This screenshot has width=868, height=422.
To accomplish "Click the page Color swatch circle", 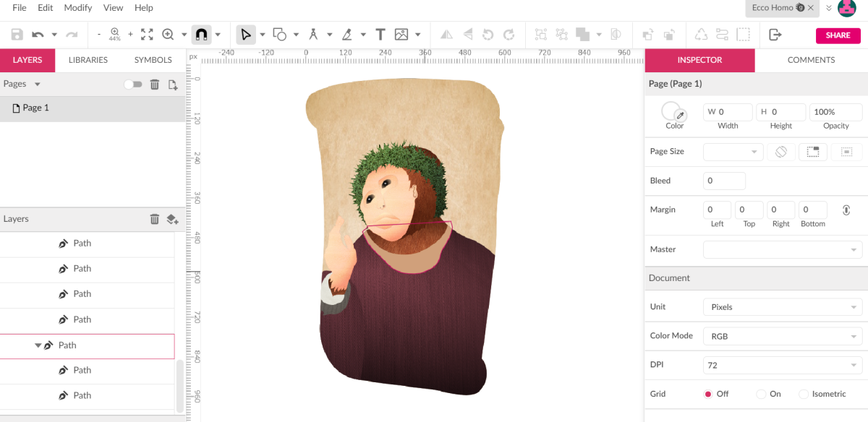I will click(672, 111).
